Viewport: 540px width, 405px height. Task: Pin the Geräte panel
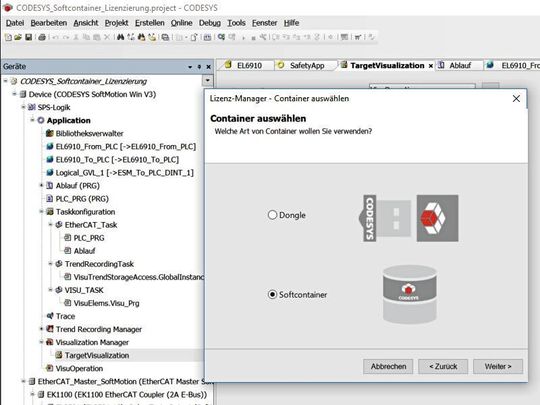coord(199,67)
